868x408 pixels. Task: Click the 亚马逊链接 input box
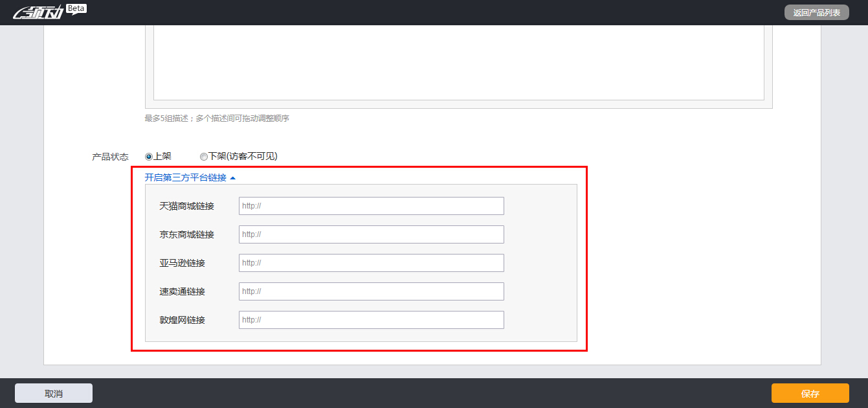371,263
